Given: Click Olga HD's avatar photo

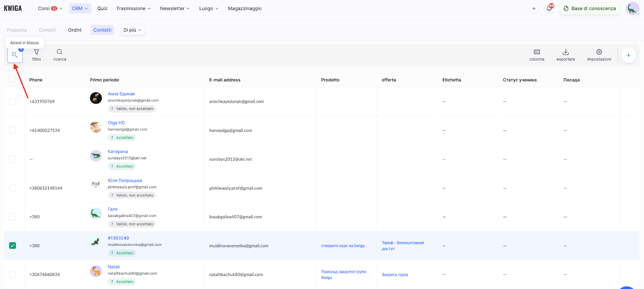Looking at the screenshot, I should [x=96, y=127].
